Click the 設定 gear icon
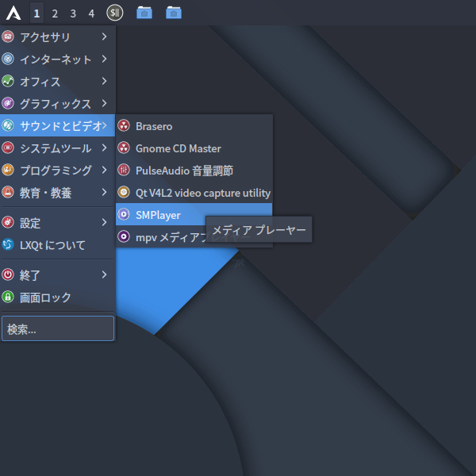 pos(8,222)
